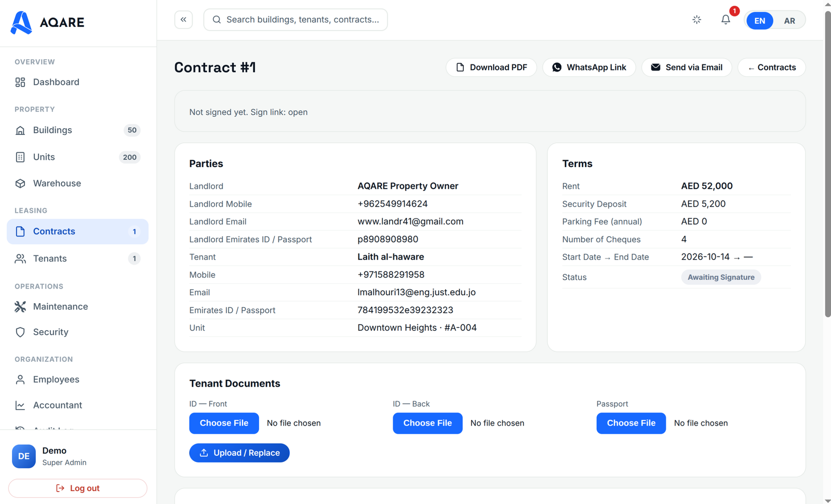Go to Tenants section
The image size is (831, 504).
[77, 258]
